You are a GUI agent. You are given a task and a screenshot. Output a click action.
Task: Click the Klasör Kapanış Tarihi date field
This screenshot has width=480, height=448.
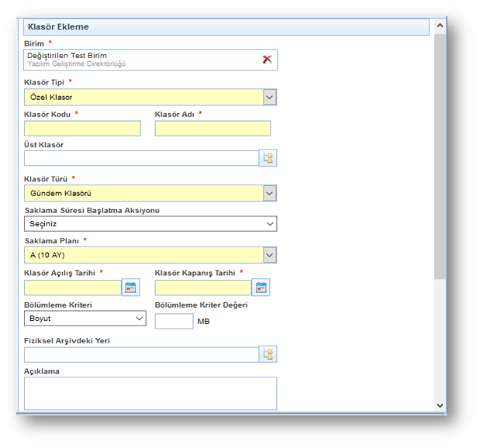pos(203,288)
